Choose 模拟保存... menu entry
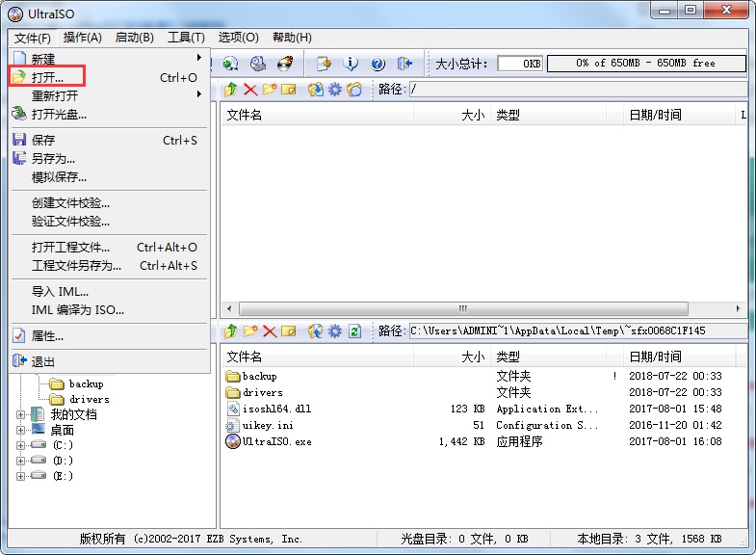The width and height of the screenshot is (756, 555). (109, 177)
